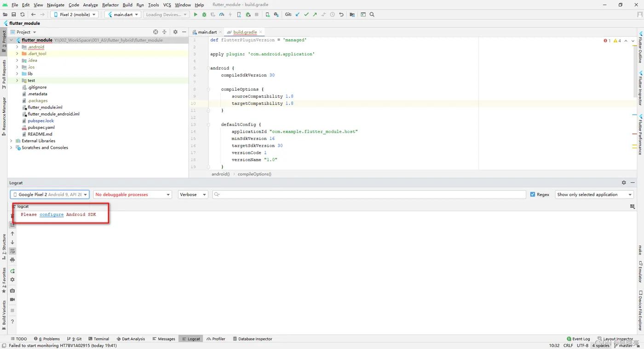The width and height of the screenshot is (644, 349).
Task: Toggle the Regex checkbox in Logcat
Action: 533,195
